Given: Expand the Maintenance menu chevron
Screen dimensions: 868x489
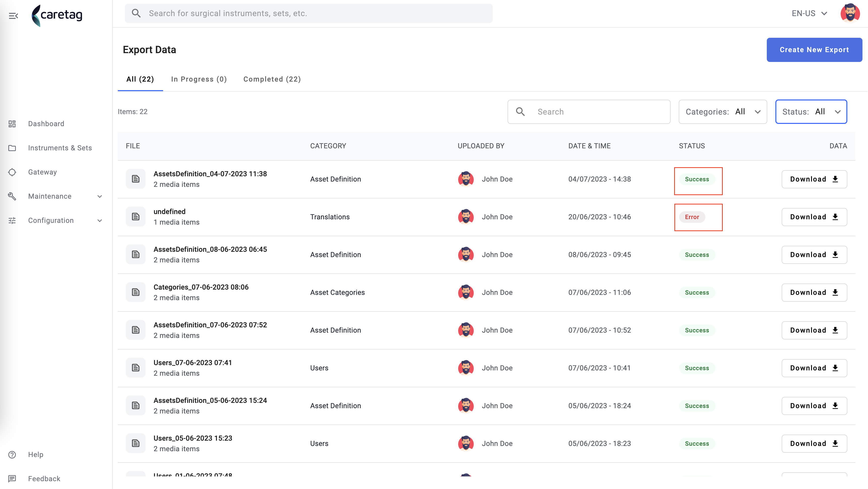Looking at the screenshot, I should [x=100, y=196].
